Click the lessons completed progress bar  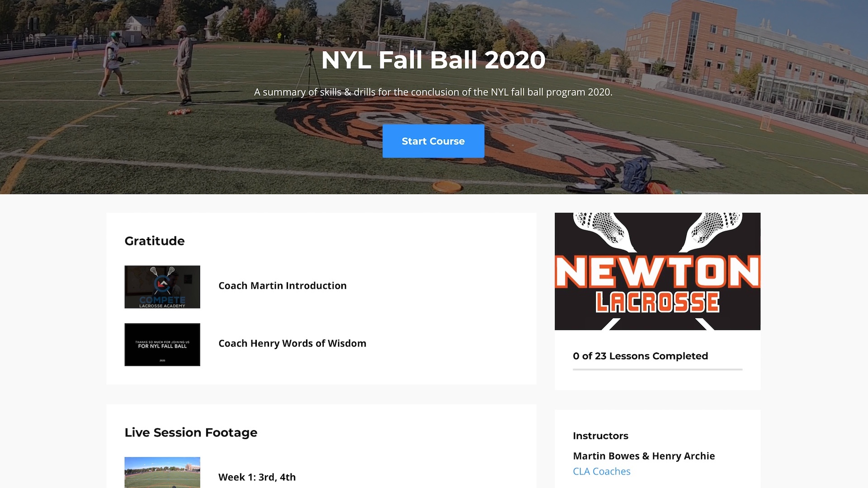(x=657, y=370)
